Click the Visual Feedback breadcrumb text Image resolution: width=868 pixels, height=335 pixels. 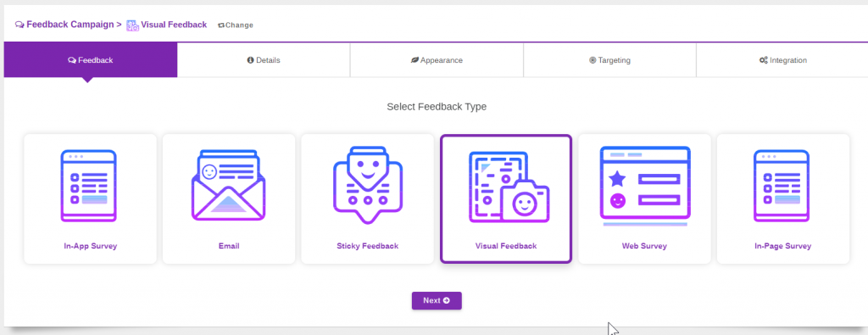coord(174,25)
